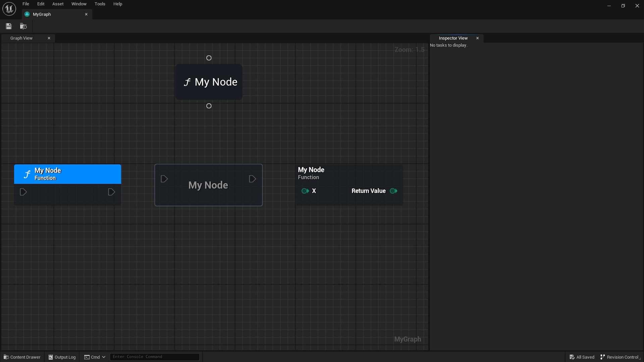This screenshot has height=362, width=644.
Task: Click the Unreal Engine logo
Action: (9, 9)
